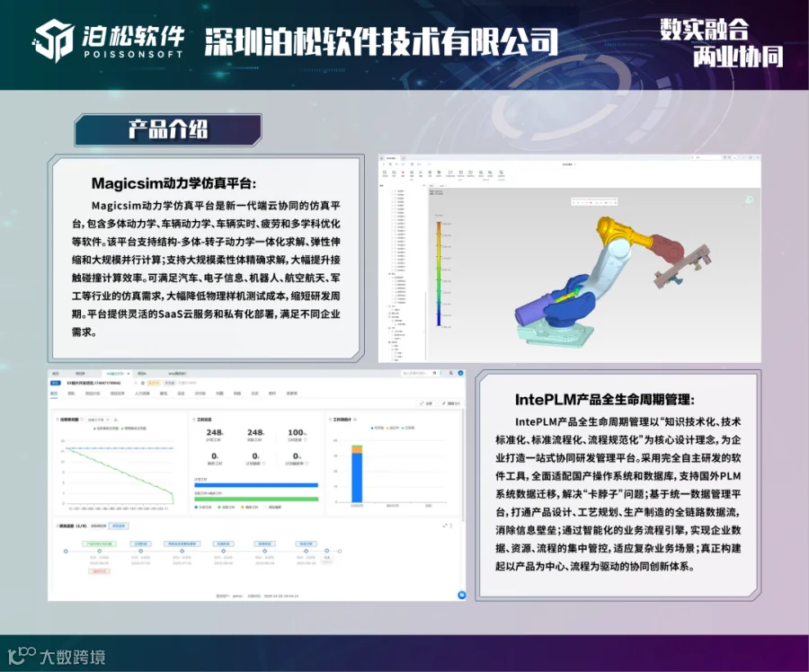Click the rainbow color legend bar in viewport

click(439, 274)
